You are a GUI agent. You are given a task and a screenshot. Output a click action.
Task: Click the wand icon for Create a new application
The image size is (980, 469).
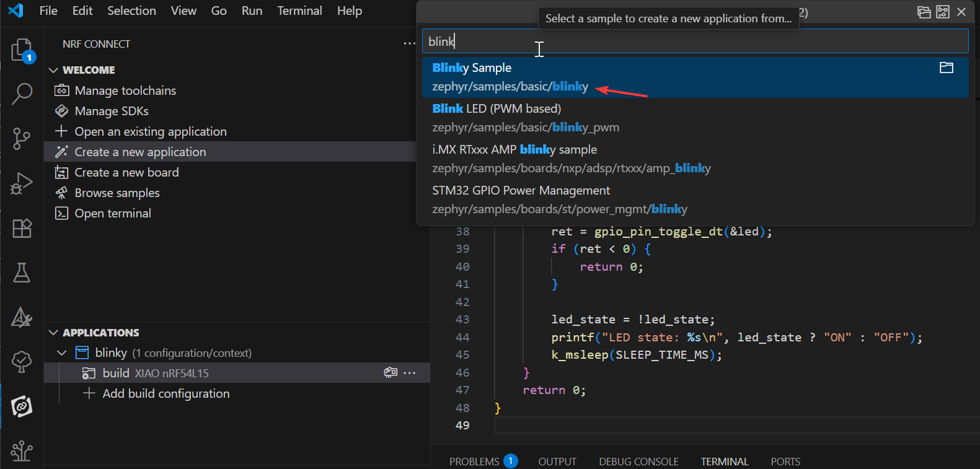[61, 152]
